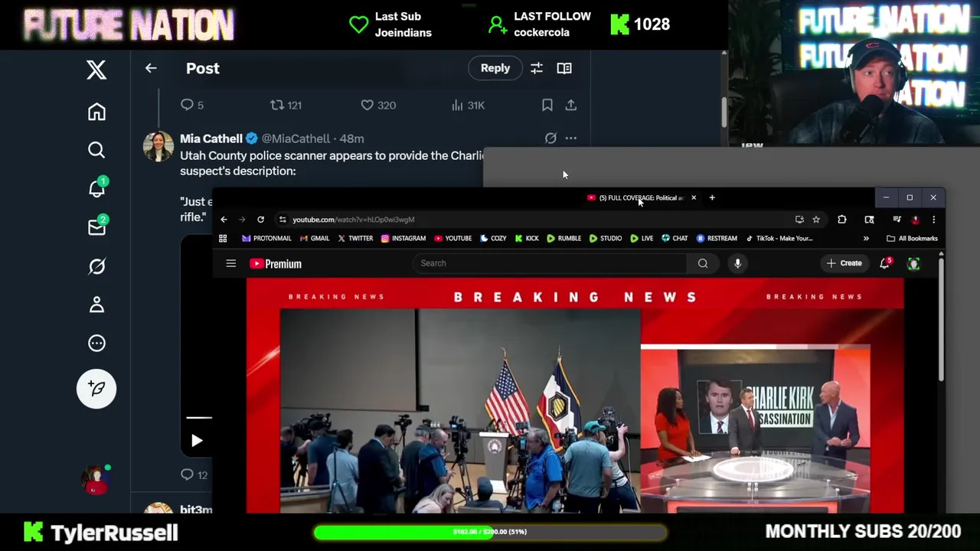Repost the post with 121 reposts
980x551 pixels.
[x=286, y=105]
